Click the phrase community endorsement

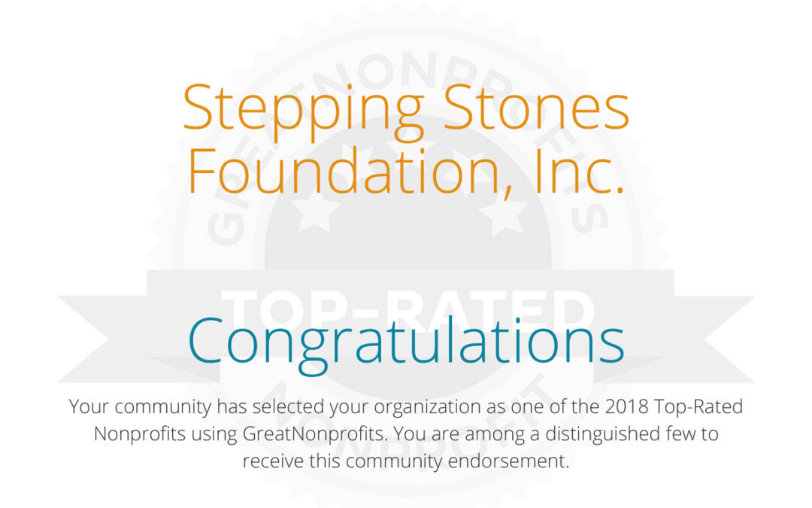(457, 461)
